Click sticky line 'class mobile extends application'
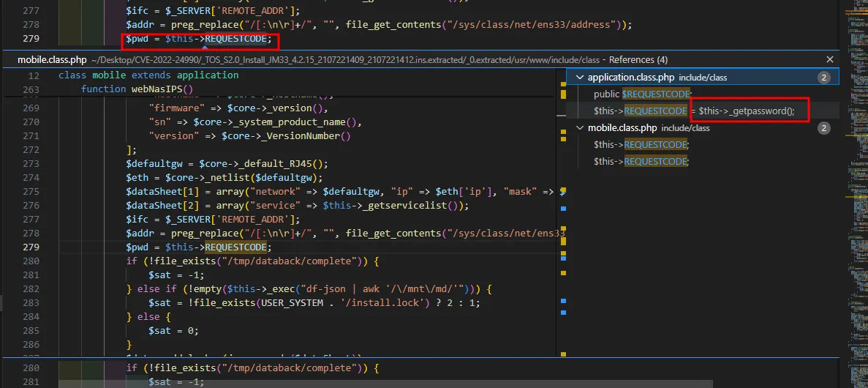The image size is (868, 388). point(148,75)
